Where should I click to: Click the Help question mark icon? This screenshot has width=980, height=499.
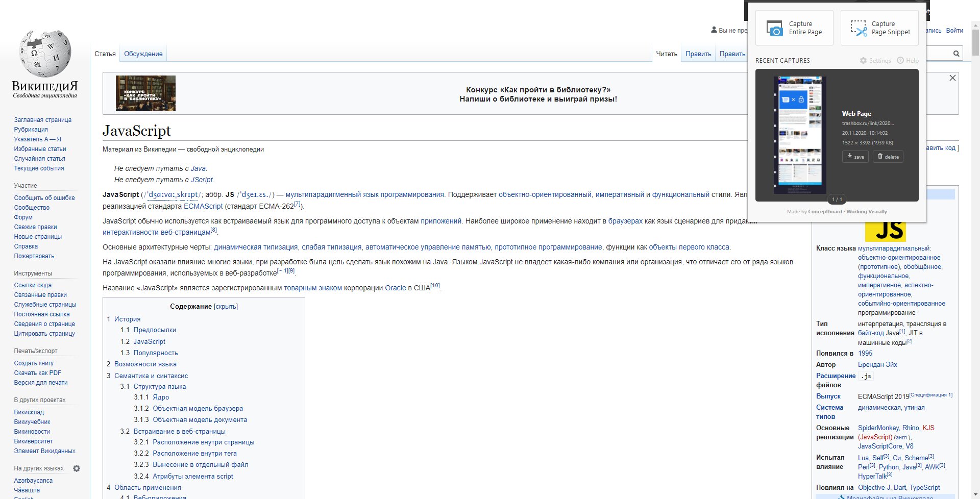900,60
